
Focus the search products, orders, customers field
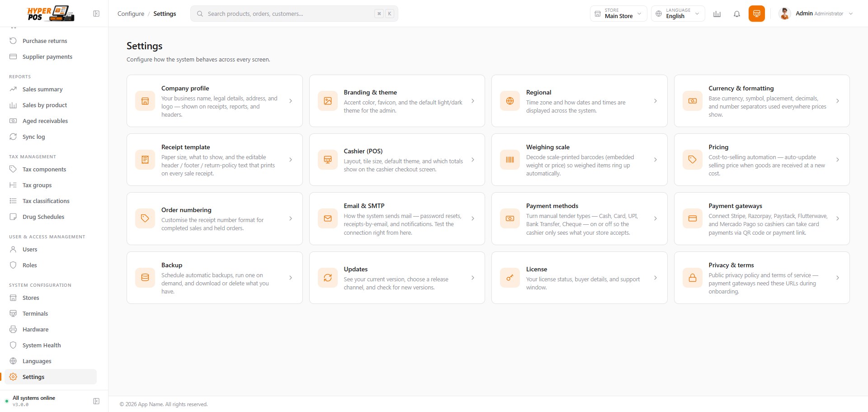294,14
